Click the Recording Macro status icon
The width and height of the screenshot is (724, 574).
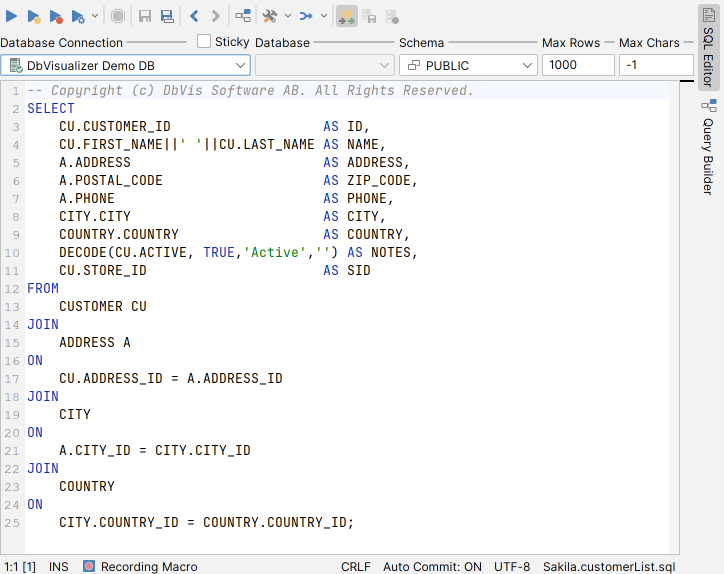[x=89, y=566]
